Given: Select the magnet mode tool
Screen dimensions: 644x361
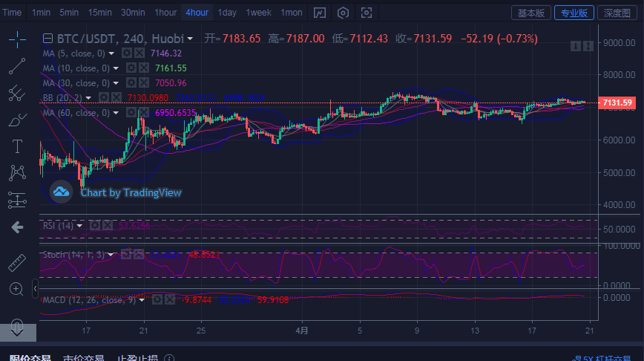Looking at the screenshot, I should (x=17, y=326).
